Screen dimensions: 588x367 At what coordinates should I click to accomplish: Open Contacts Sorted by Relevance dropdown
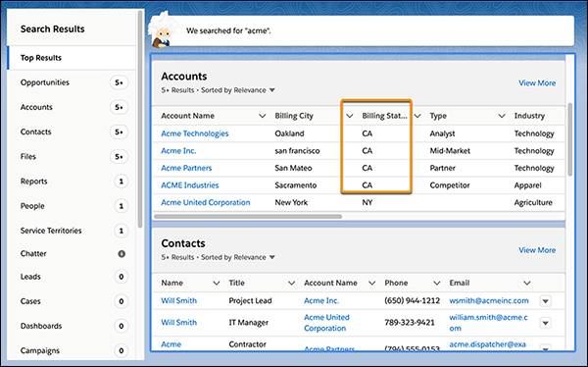(x=272, y=257)
